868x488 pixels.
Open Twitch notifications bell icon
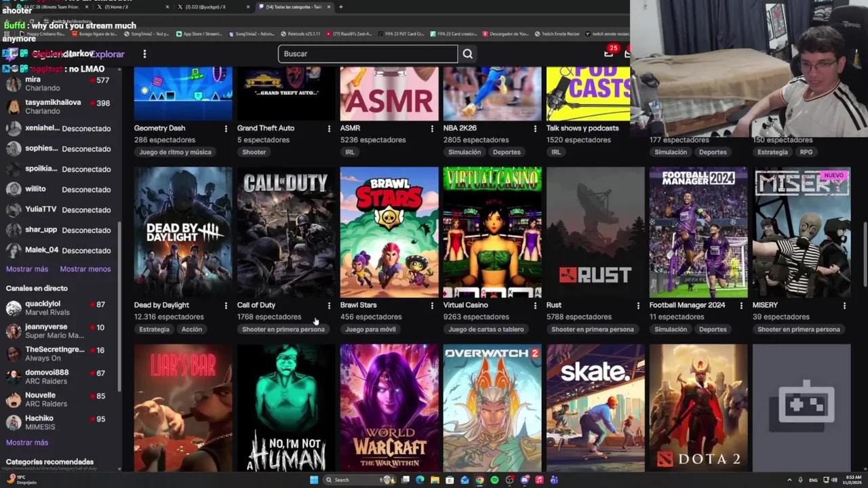627,54
